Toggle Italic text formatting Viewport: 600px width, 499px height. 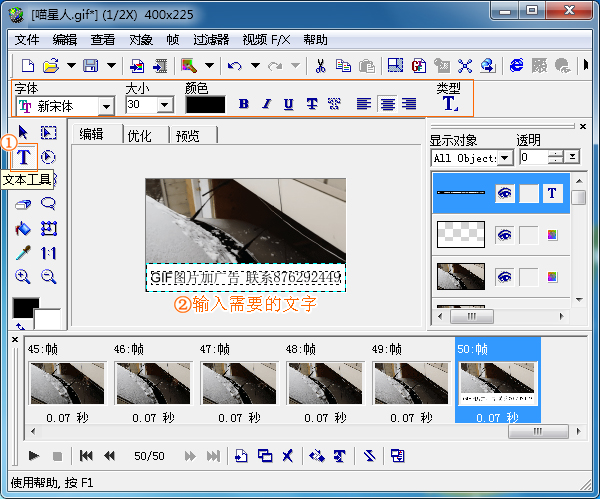tap(266, 104)
